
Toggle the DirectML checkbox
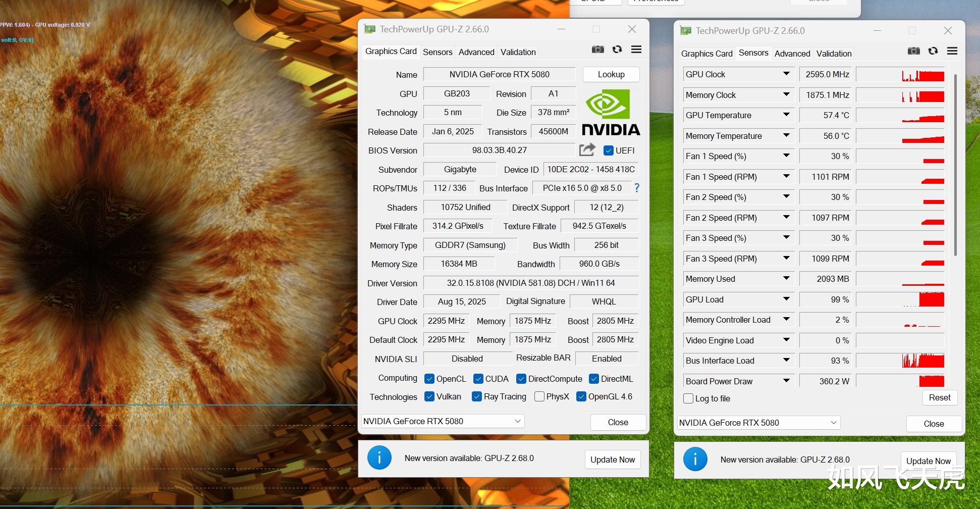click(x=594, y=379)
